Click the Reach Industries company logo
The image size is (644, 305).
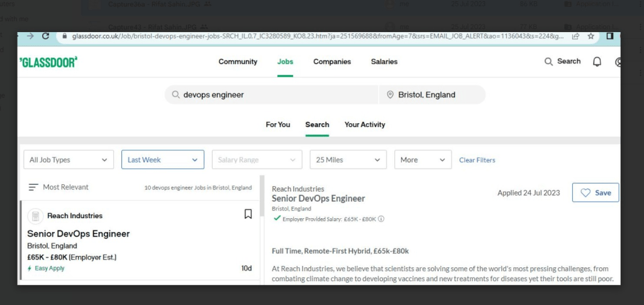click(x=35, y=216)
